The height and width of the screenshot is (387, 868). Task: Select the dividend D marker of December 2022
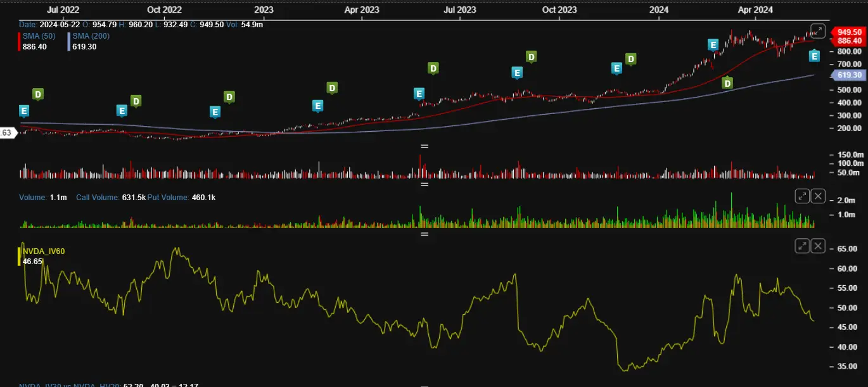(229, 97)
